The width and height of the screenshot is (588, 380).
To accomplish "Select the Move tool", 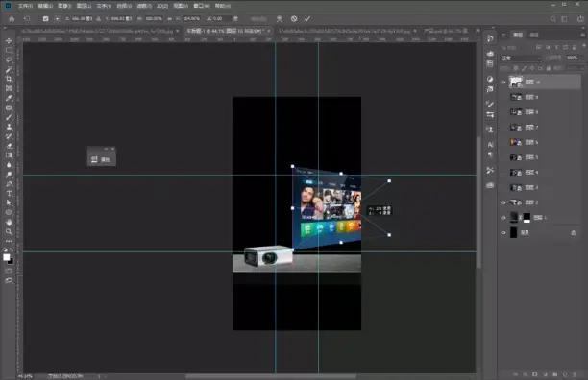I will tap(9, 40).
